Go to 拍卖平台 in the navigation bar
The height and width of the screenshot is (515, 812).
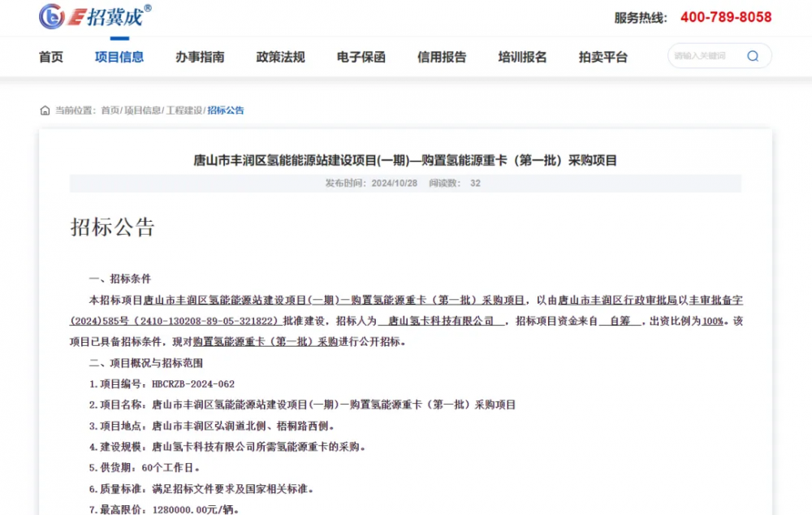pyautogui.click(x=603, y=57)
